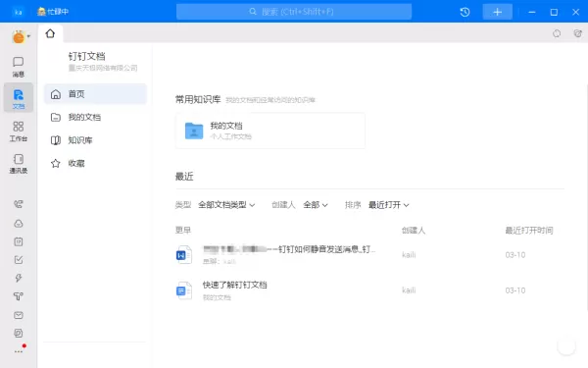Click the Word file icon in recent list
The image size is (588, 368).
point(184,255)
